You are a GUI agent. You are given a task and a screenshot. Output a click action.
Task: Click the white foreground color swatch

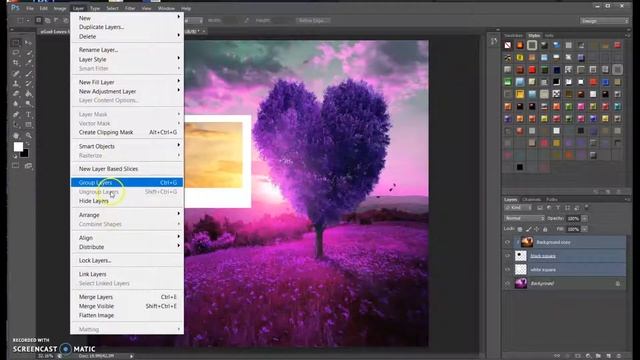point(18,147)
